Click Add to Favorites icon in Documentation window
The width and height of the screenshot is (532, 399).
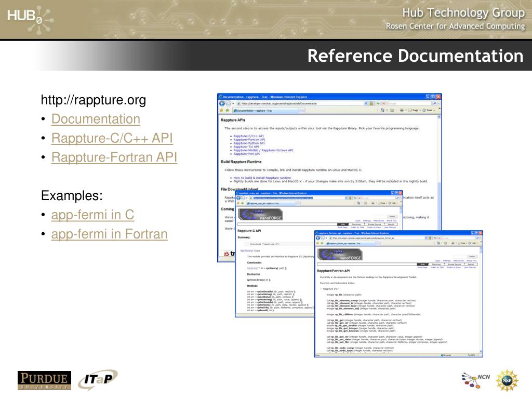(228, 110)
